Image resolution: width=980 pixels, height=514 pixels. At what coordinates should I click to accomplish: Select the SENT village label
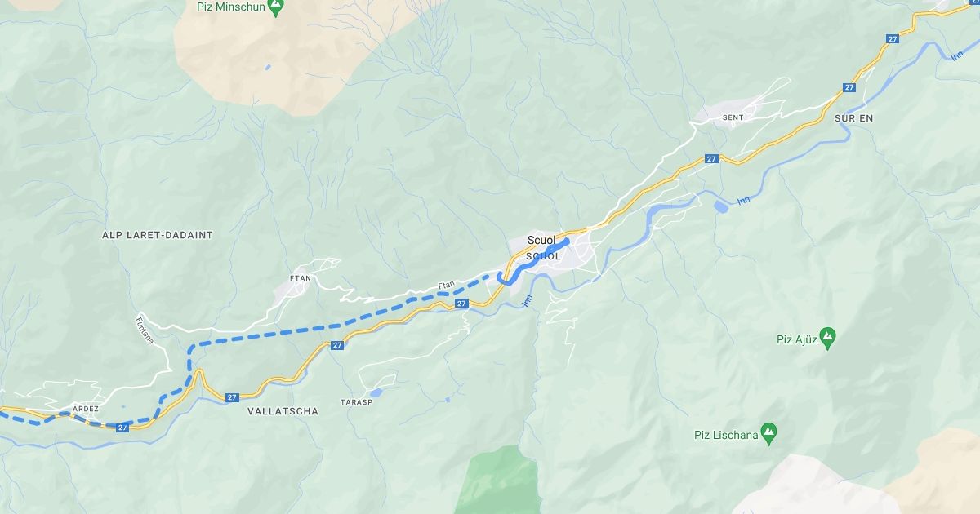click(x=733, y=117)
